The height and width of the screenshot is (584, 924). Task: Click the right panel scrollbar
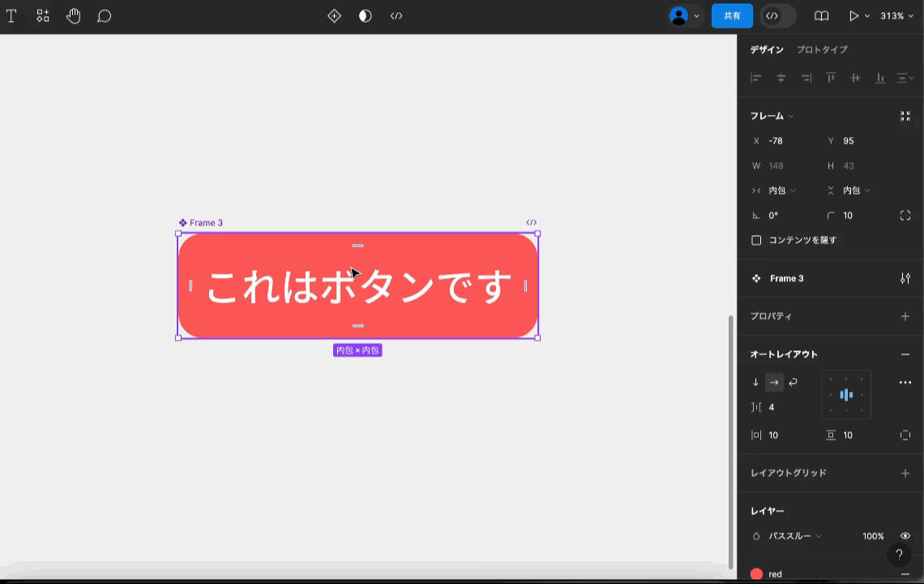731,441
